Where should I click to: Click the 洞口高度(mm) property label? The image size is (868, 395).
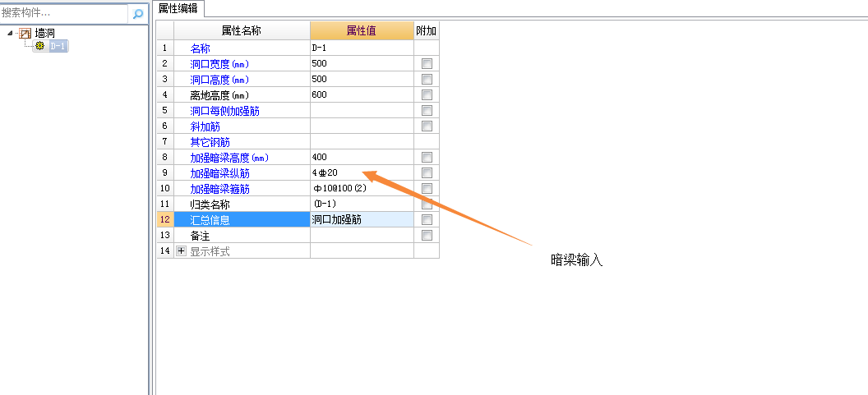click(219, 79)
